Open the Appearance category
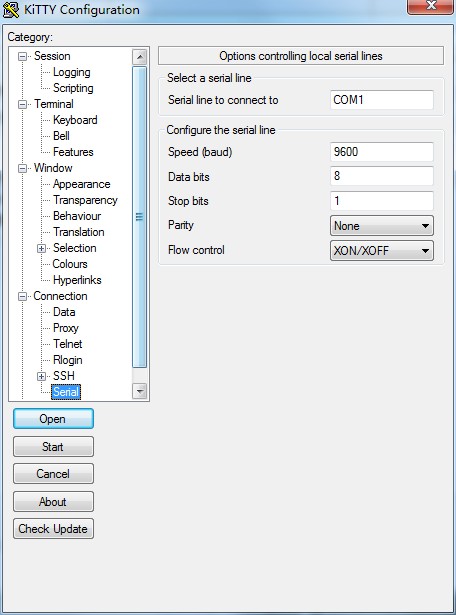Screen dimensions: 456x615 (x=82, y=184)
